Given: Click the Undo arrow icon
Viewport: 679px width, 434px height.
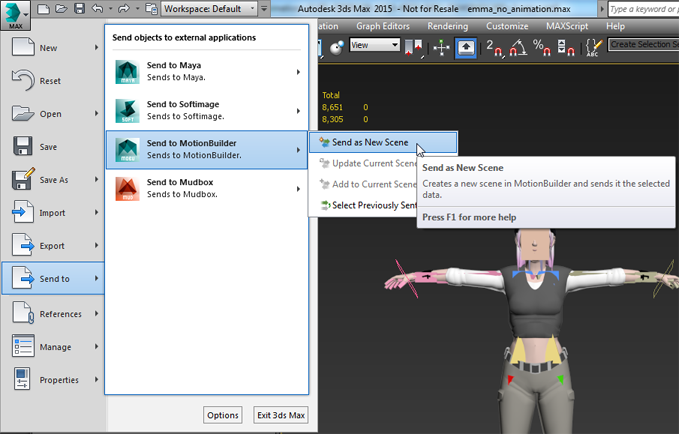Looking at the screenshot, I should 97,9.
